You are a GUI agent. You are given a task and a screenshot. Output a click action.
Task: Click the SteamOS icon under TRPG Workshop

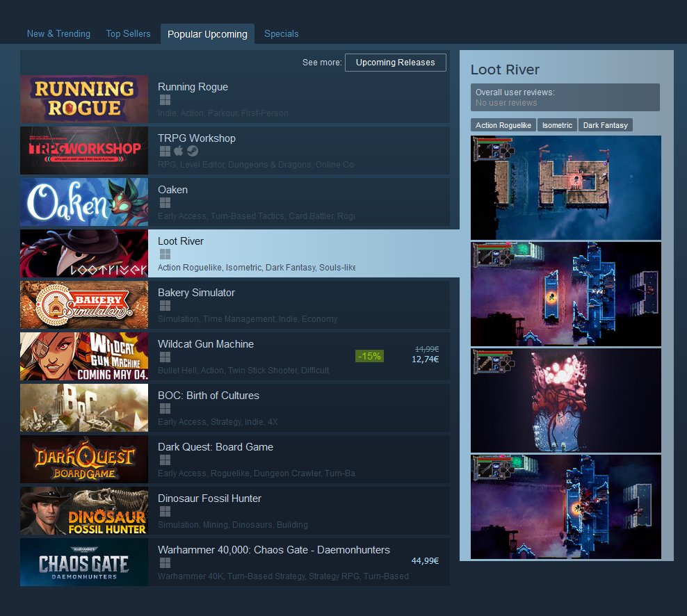tap(193, 151)
